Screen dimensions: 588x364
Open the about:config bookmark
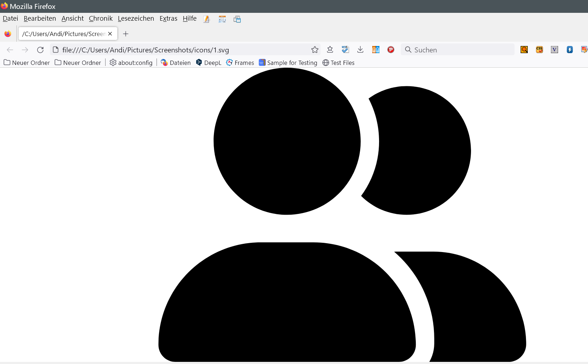coord(131,63)
